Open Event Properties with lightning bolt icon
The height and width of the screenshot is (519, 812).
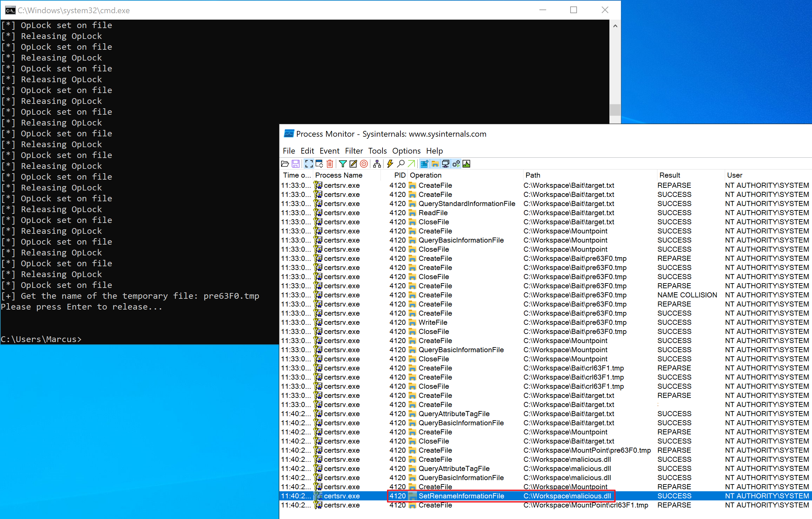pos(390,164)
